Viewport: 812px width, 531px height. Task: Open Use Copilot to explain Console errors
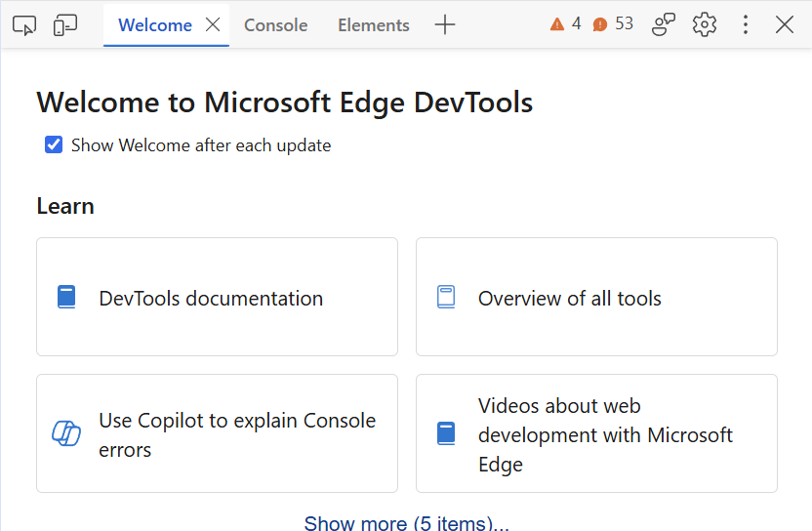217,433
